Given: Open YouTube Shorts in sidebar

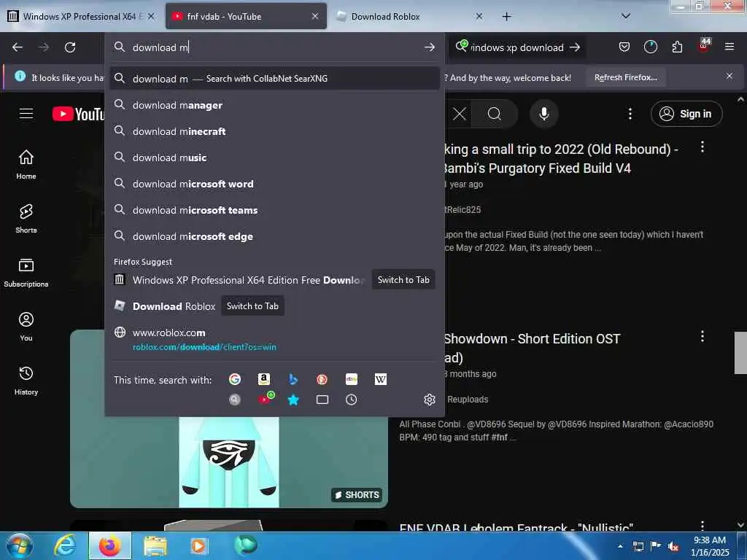Looking at the screenshot, I should coord(26,219).
